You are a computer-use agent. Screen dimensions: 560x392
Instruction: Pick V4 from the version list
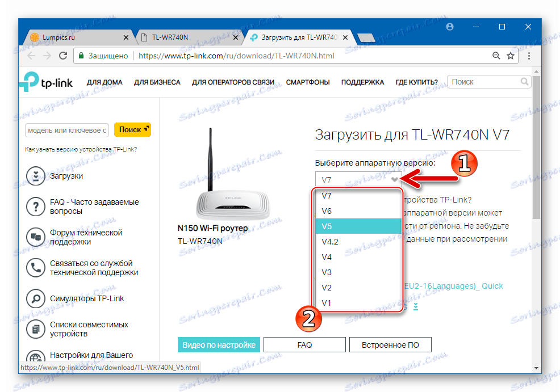pyautogui.click(x=358, y=257)
